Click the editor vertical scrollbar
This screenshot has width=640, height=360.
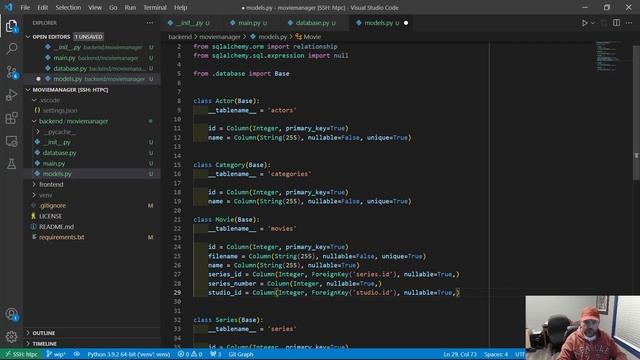click(x=636, y=112)
